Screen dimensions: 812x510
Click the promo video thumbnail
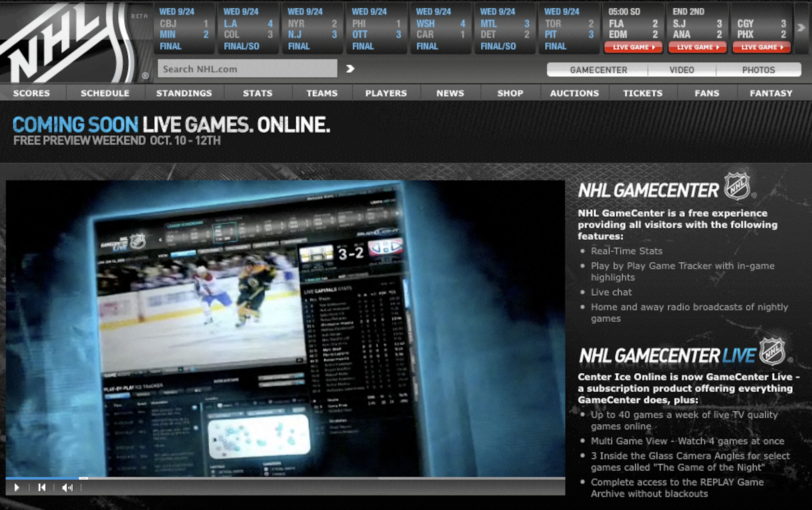point(285,328)
